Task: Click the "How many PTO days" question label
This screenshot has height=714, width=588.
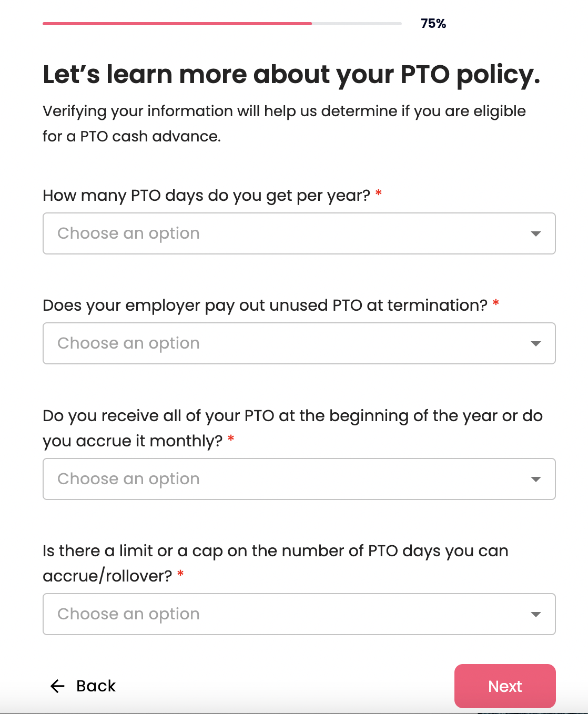Action: 207,196
